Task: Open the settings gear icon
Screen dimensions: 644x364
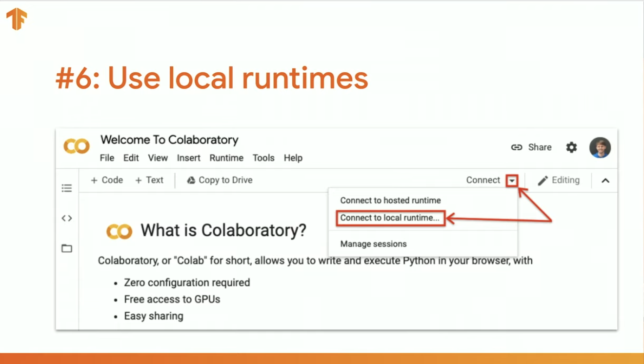Action: coord(571,147)
